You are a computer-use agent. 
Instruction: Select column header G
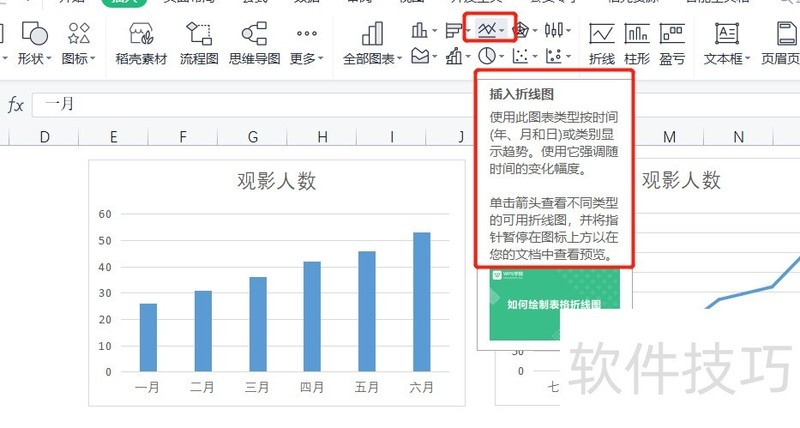coord(253,137)
